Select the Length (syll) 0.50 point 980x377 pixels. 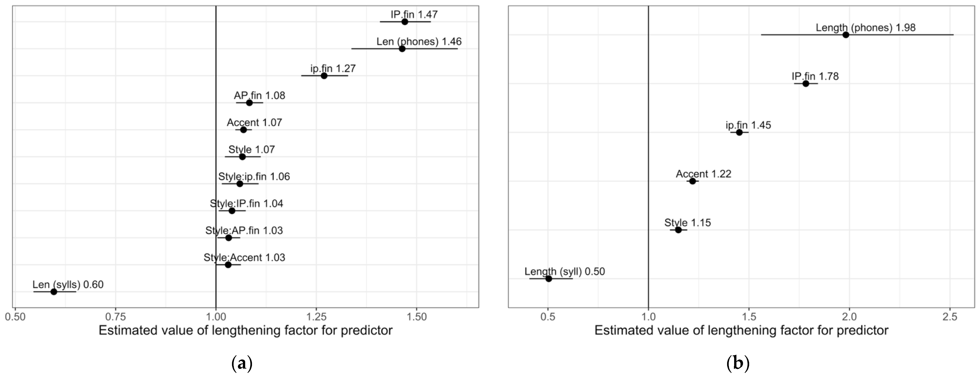[549, 279]
